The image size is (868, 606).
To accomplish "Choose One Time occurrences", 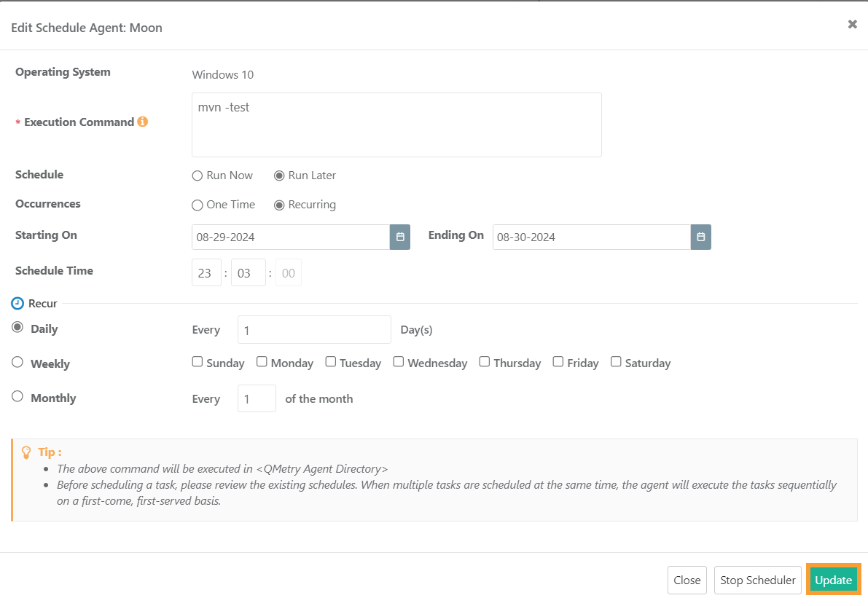I will pyautogui.click(x=197, y=205).
